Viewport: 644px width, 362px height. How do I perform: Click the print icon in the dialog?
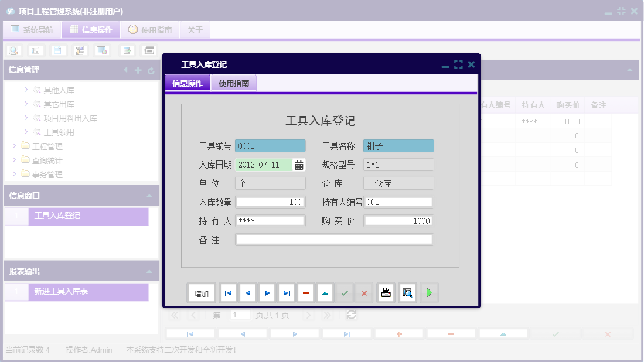(386, 292)
